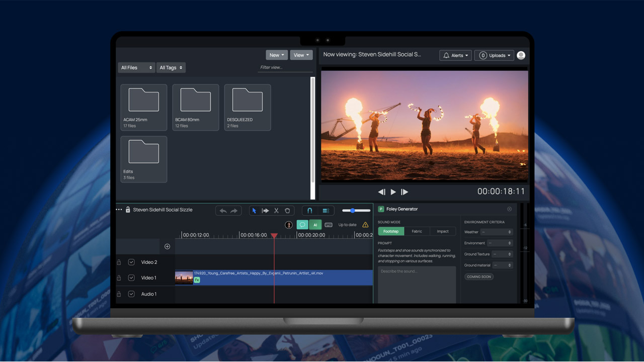Image resolution: width=644 pixels, height=362 pixels.
Task: Open the New dropdown menu
Action: point(277,55)
